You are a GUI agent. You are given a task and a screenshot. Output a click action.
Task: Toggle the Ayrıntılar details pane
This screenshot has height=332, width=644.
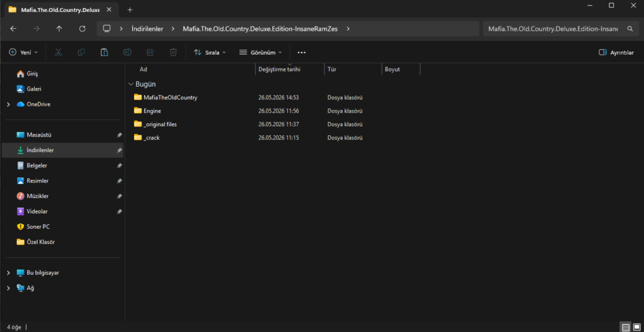tap(616, 53)
